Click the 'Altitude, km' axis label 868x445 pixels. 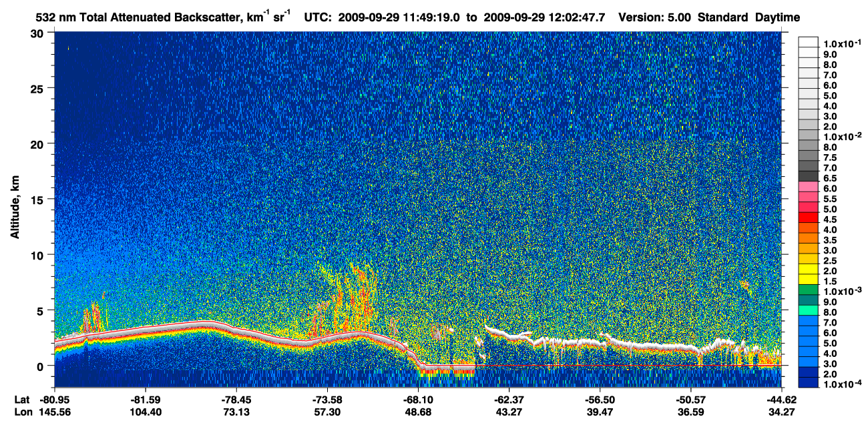click(14, 208)
